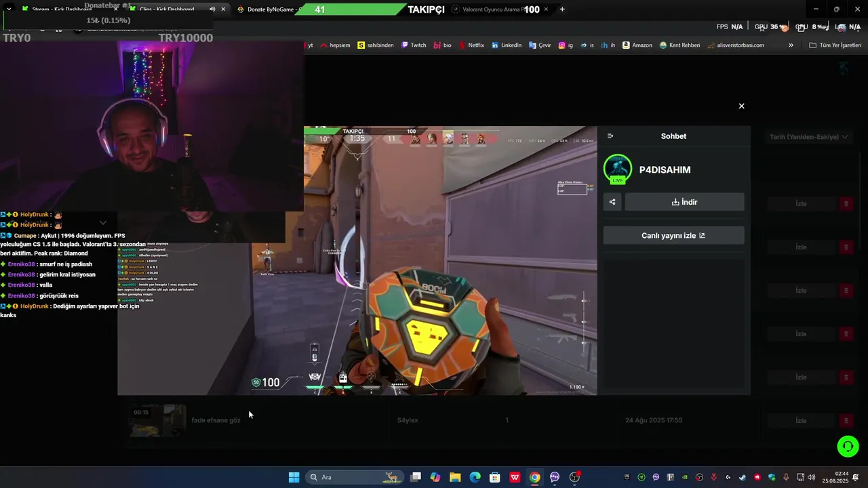Viewport: 868px width, 488px height.
Task: Open File Explorer from the taskbar
Action: [455, 477]
